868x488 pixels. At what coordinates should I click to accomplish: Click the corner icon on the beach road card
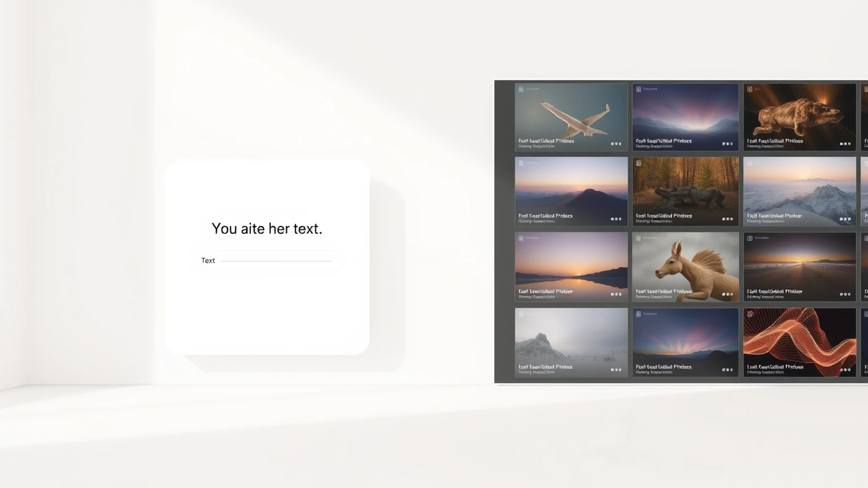750,238
